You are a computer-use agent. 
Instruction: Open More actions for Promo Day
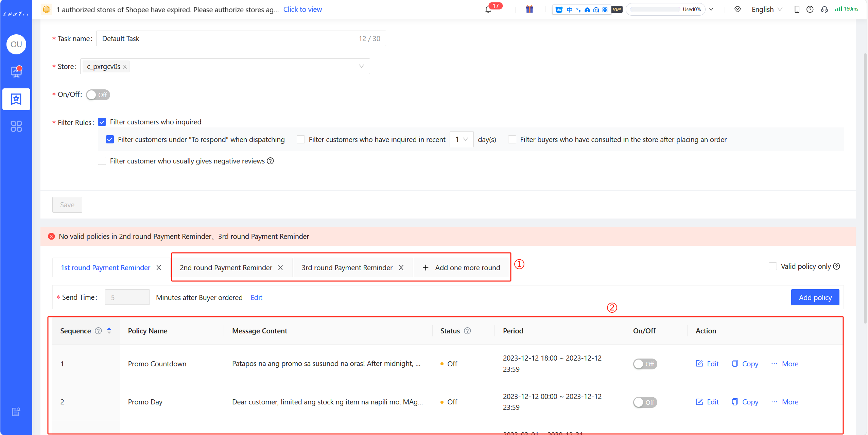(785, 402)
